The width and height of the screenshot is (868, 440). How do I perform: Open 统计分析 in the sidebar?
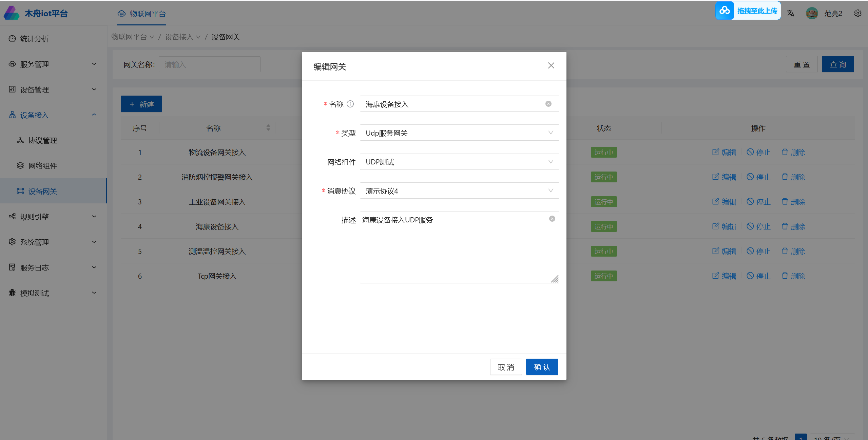coord(34,39)
